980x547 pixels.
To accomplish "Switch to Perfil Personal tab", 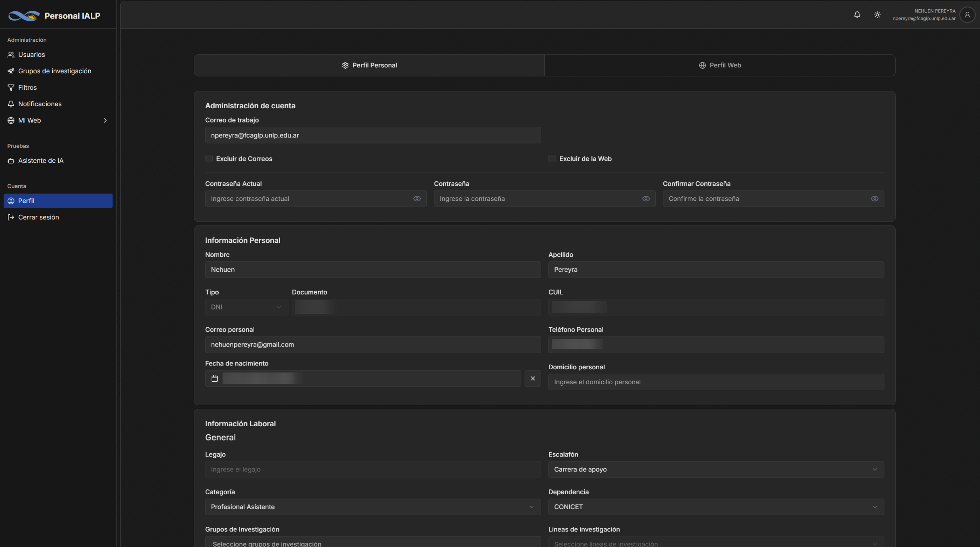I will [x=369, y=66].
